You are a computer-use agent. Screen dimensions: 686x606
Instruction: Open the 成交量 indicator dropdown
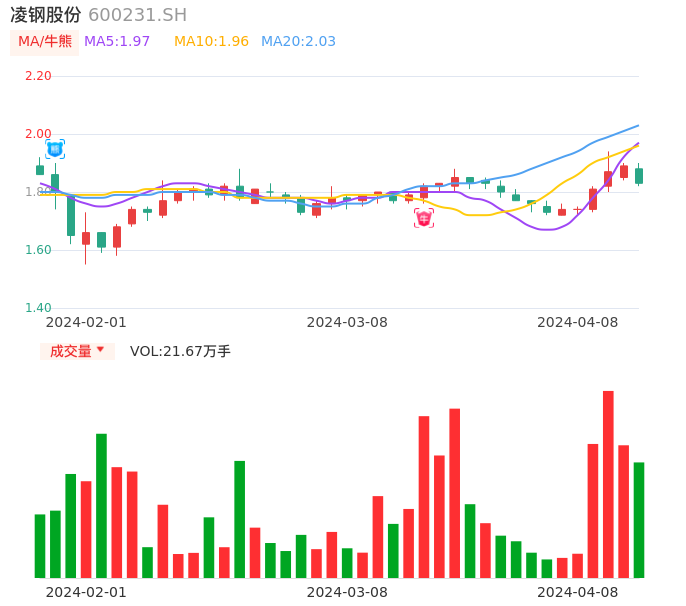(x=77, y=351)
